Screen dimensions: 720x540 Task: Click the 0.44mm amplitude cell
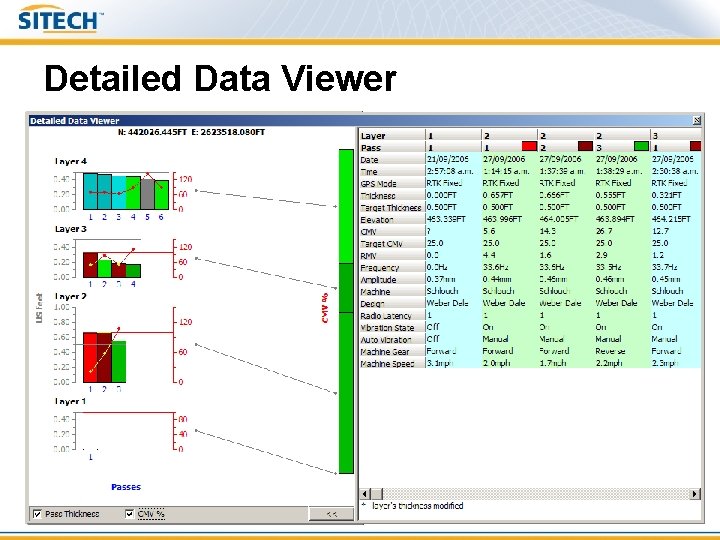point(509,279)
